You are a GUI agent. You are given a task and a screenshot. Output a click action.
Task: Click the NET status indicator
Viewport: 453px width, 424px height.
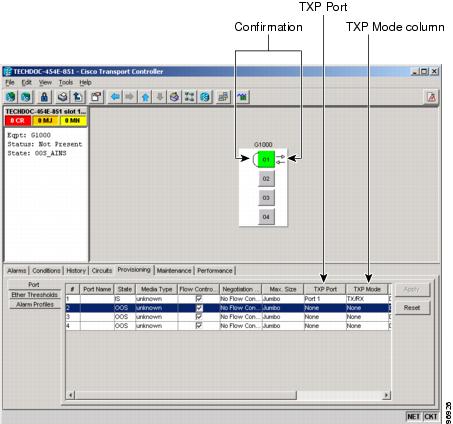pyautogui.click(x=413, y=417)
